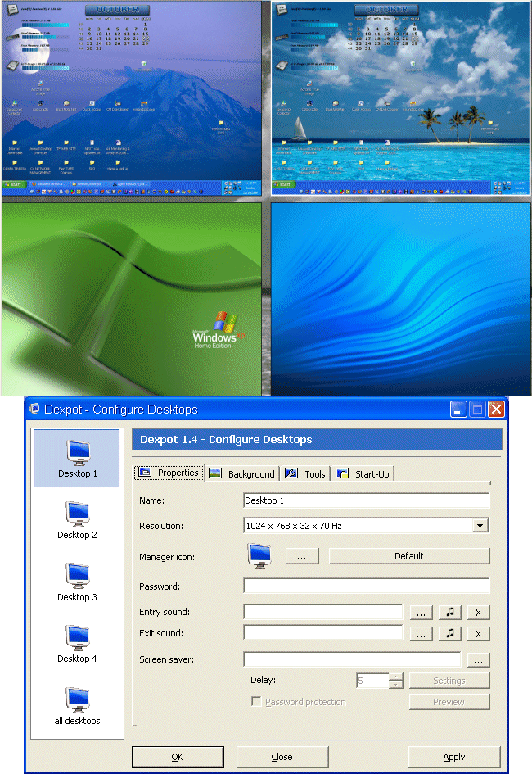Screen dimensions: 532x774
Task: Click the Name input field
Action: tap(367, 500)
